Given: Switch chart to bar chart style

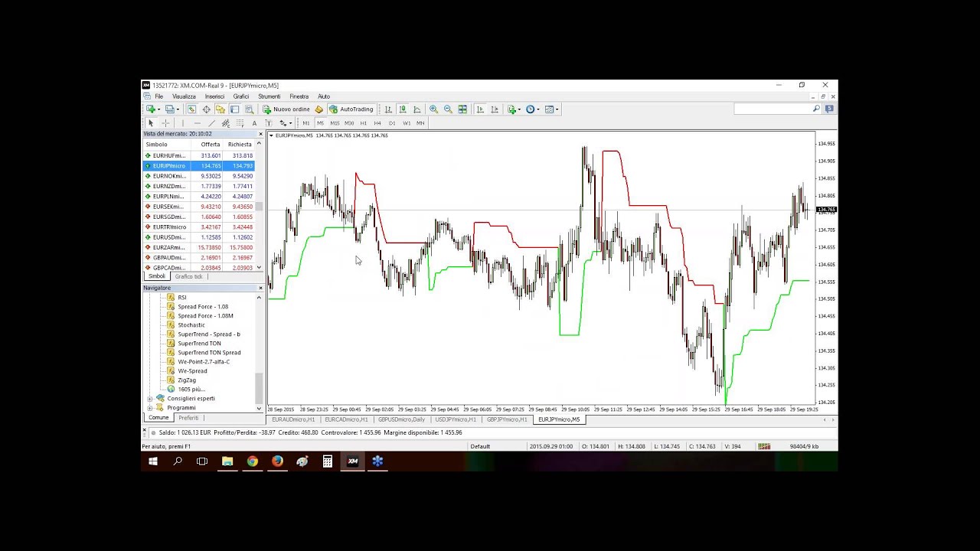Looking at the screenshot, I should 388,109.
